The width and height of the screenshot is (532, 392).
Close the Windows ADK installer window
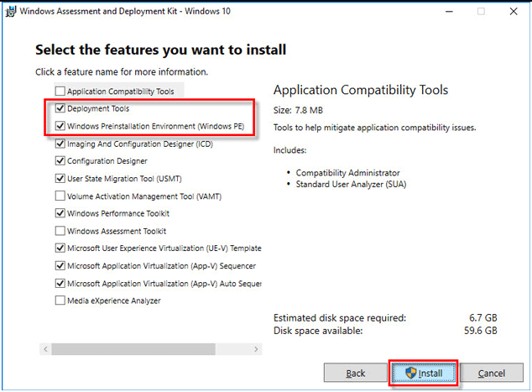[512, 12]
